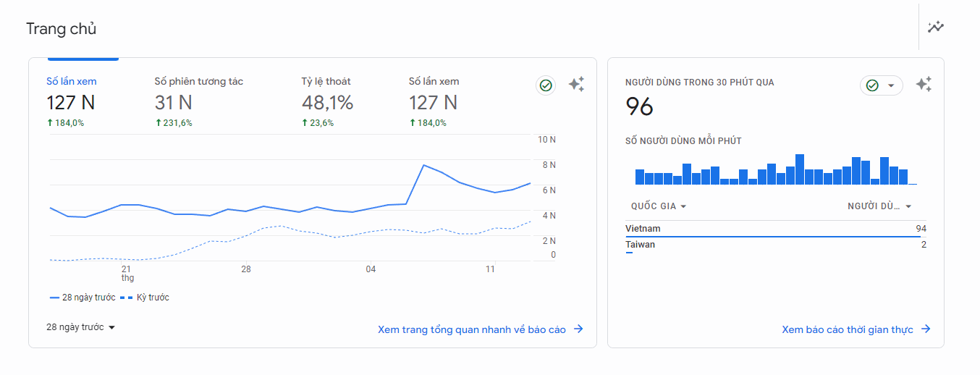Follow the "Xem báo cáo thời gian thực" link
This screenshot has height=375, width=980.
coord(847,329)
